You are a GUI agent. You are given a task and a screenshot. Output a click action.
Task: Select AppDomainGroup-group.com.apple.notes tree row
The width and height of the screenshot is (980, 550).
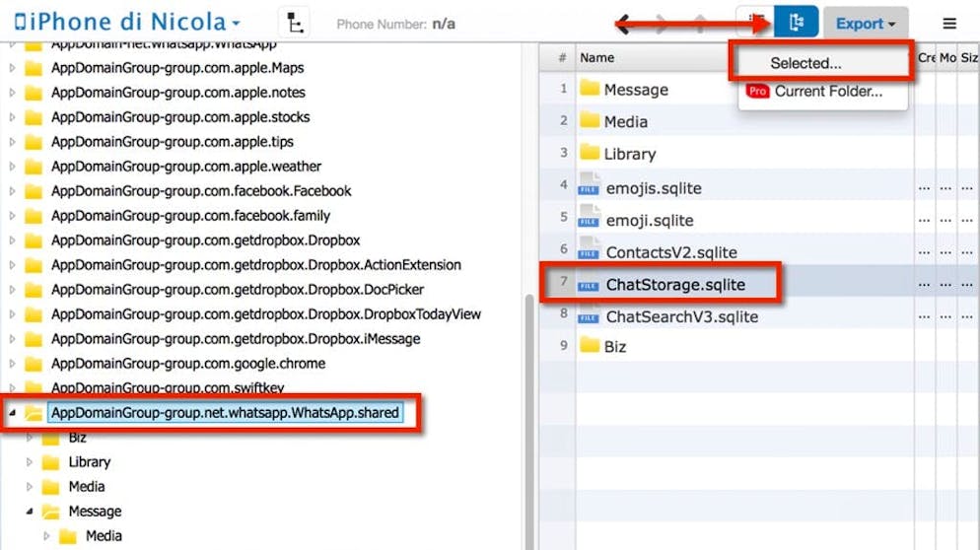178,93
